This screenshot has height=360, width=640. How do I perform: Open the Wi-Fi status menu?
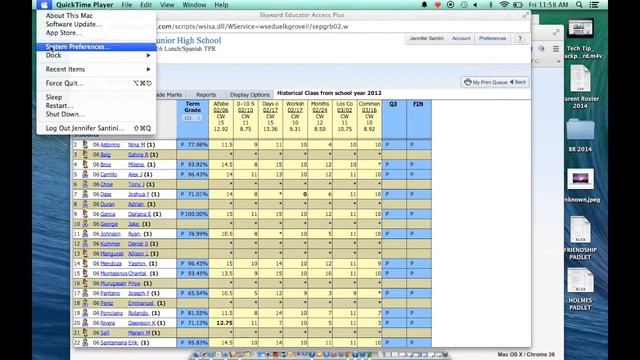point(504,5)
